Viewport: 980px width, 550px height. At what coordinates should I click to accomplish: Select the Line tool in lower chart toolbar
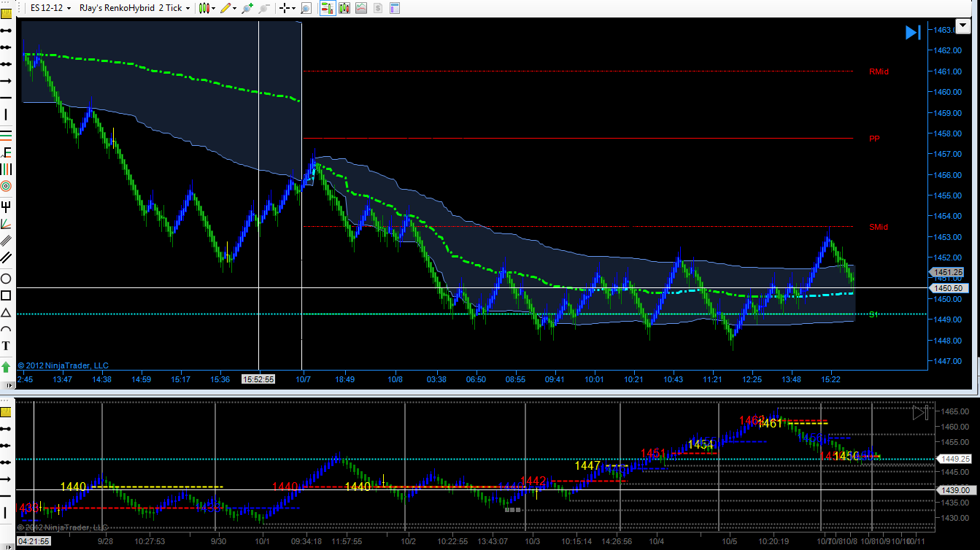pos(6,428)
